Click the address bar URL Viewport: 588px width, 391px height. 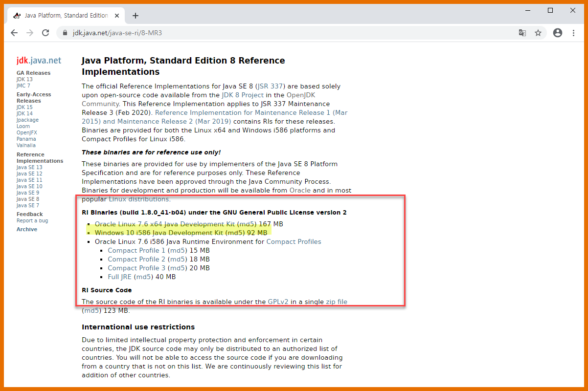[x=117, y=33]
